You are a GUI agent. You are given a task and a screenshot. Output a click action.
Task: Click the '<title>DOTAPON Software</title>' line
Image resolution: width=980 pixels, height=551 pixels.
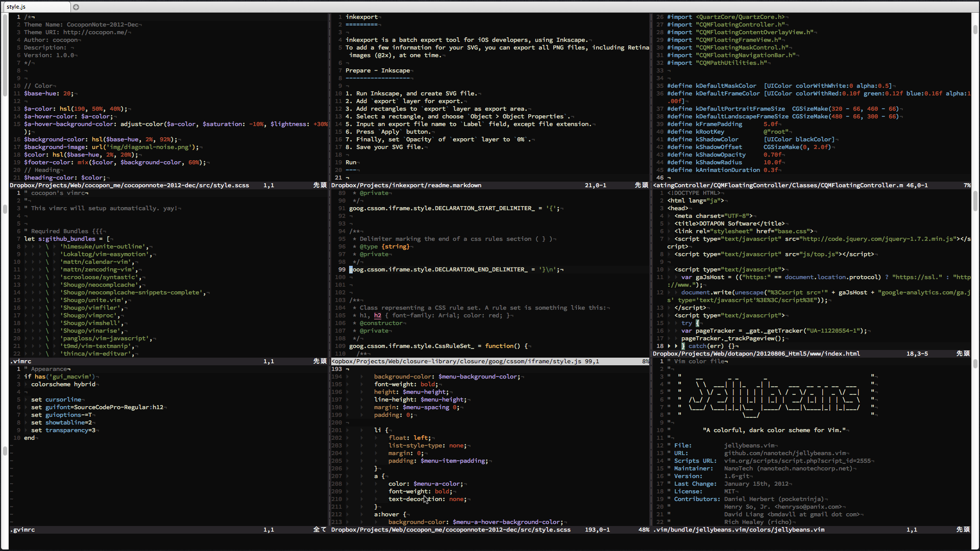click(x=729, y=223)
